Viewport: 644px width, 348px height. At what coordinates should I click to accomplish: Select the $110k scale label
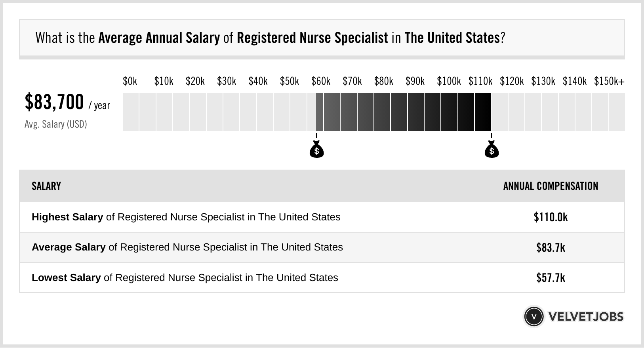480,82
